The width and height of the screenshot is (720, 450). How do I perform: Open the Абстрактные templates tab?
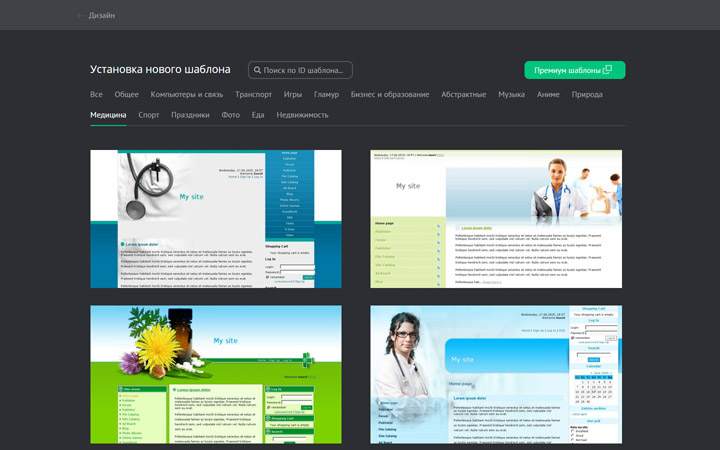coord(464,95)
